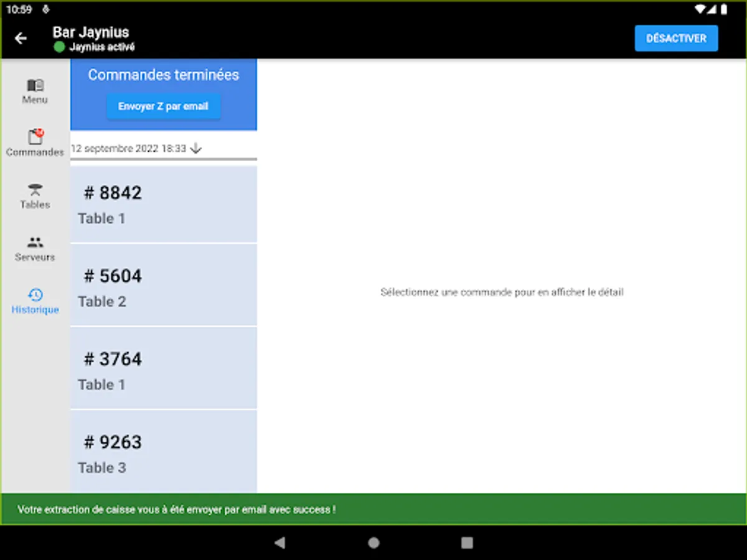Open order # 5604 for Table 2
Screen dimensions: 747x560
point(164,285)
